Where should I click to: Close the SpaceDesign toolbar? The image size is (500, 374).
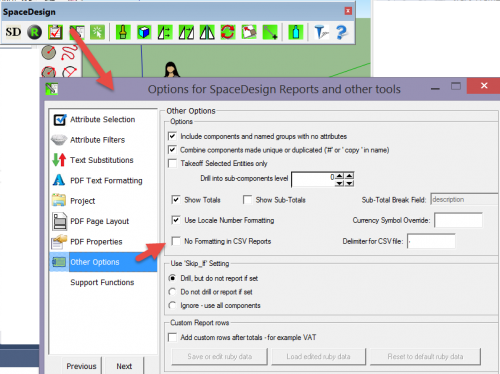pos(348,11)
